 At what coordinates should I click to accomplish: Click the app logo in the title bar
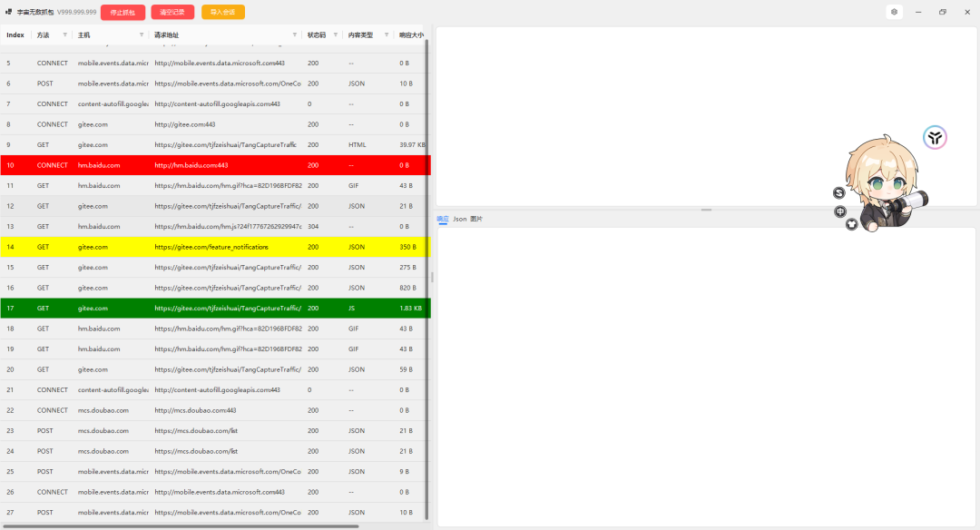coord(9,12)
